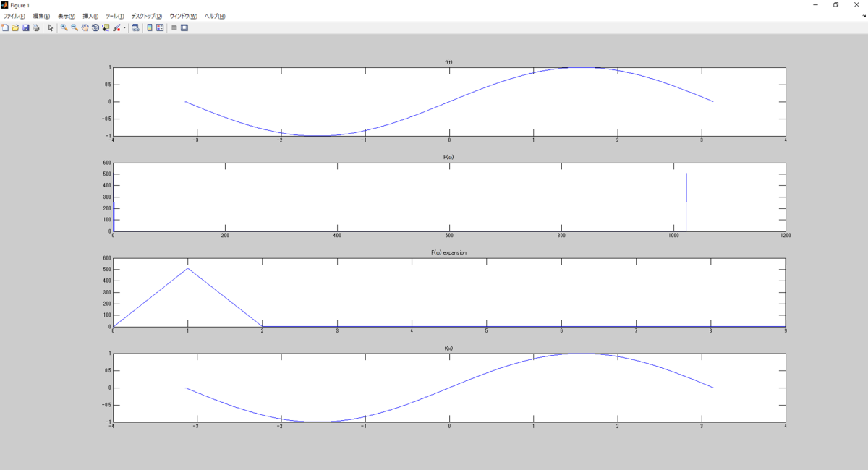868x470 pixels.
Task: Select the Data Cursor tool
Action: [106, 29]
